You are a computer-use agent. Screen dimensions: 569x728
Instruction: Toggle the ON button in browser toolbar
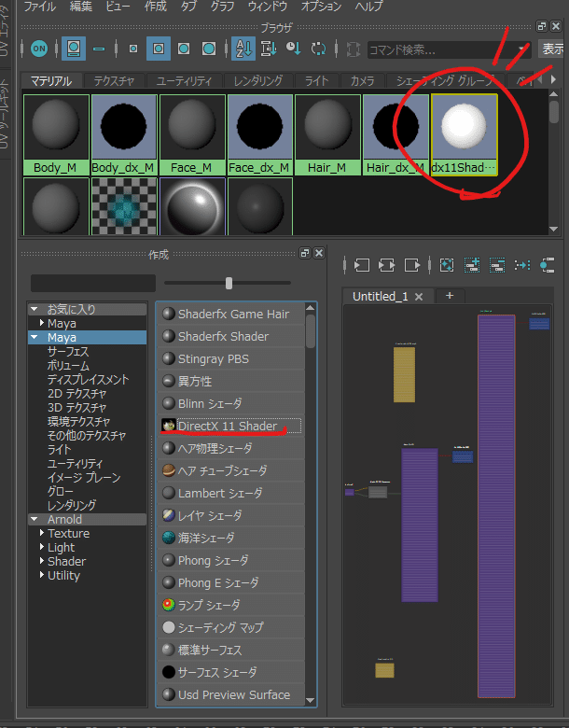click(39, 49)
